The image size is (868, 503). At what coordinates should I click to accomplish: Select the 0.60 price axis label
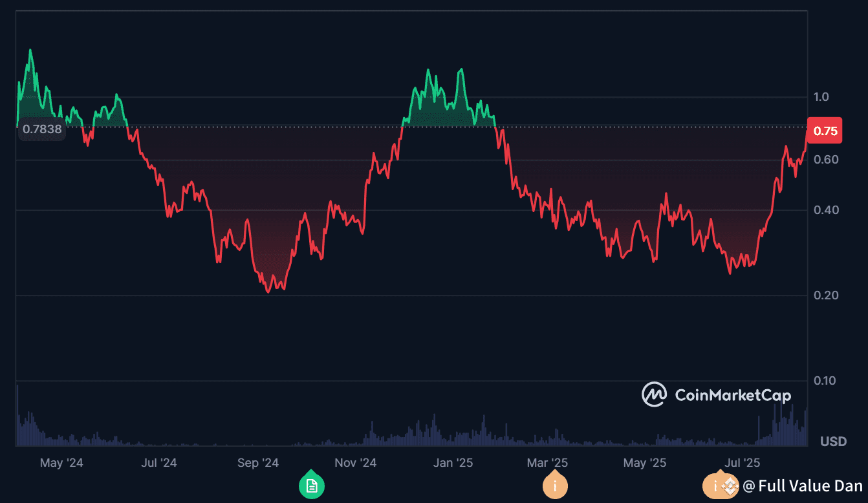tap(826, 160)
